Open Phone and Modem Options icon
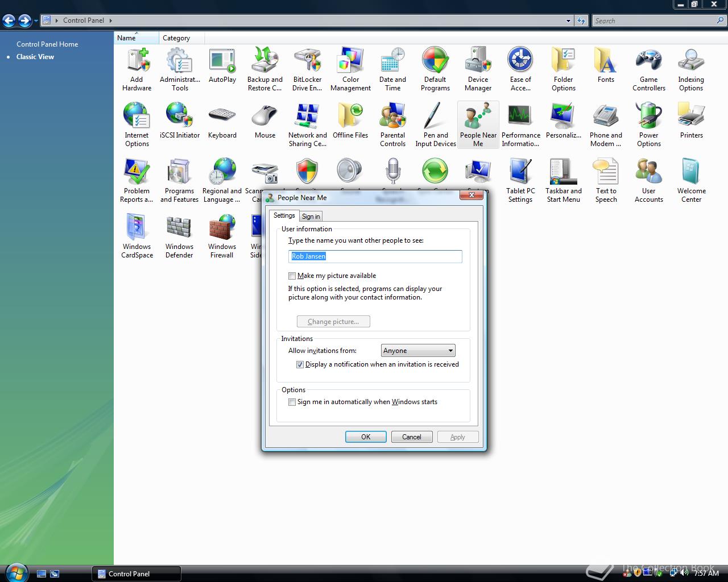The height and width of the screenshot is (582, 728). (606, 125)
